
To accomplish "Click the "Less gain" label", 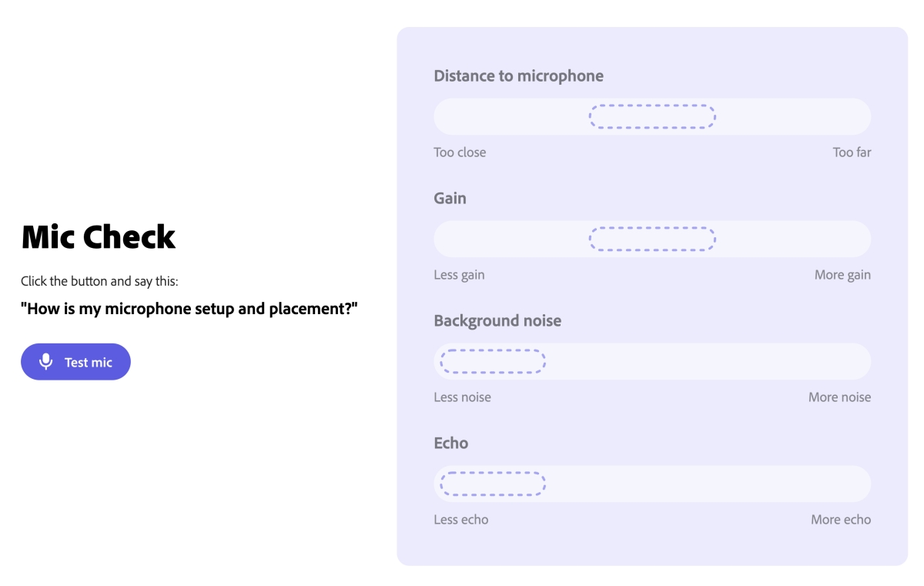I will pos(459,275).
